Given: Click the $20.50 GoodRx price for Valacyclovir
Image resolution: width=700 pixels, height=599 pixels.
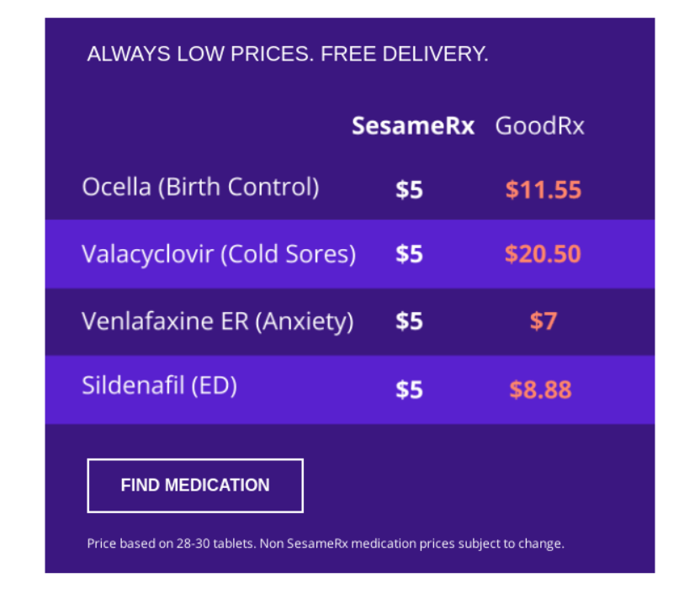Looking at the screenshot, I should (543, 254).
